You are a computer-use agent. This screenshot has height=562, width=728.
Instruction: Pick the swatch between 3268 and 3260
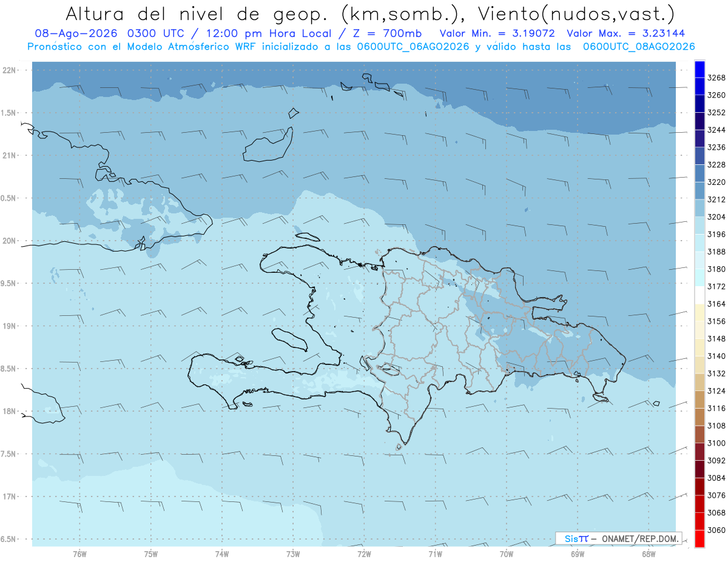tap(699, 86)
